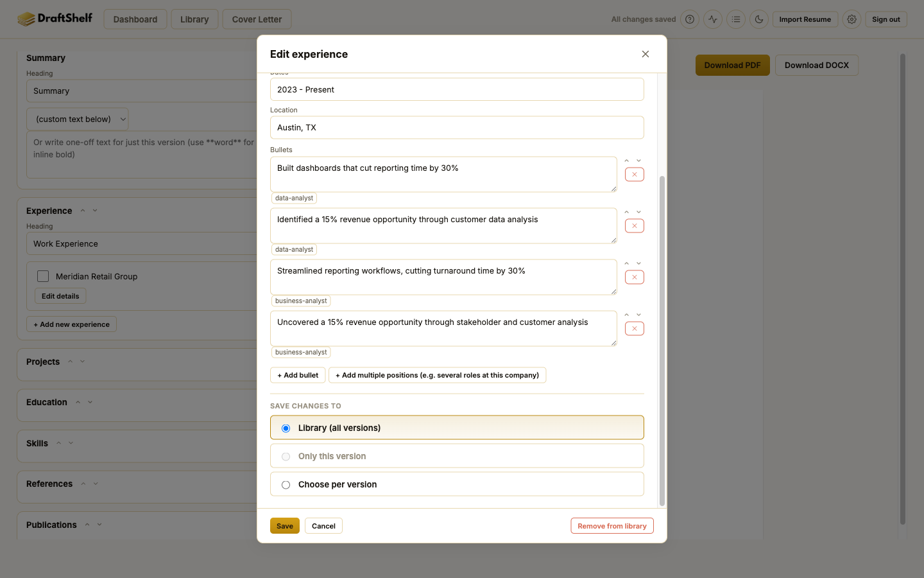Viewport: 924px width, 578px height.
Task: Click the DraftShelf logo
Action: 55,19
